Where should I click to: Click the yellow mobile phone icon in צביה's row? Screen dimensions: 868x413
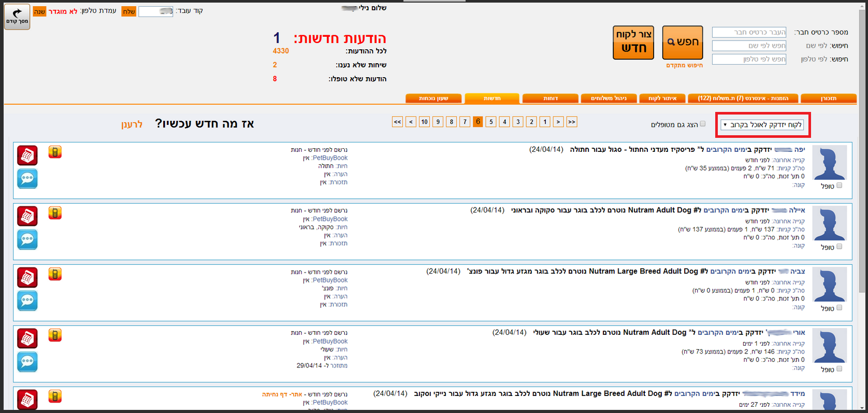55,274
